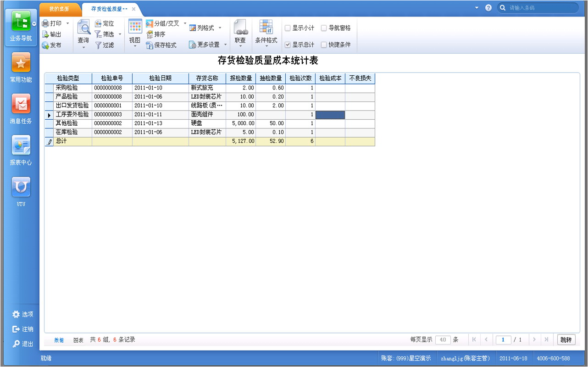This screenshot has height=367, width=588.
Task: Click the 排序 sort icon
Action: click(150, 34)
